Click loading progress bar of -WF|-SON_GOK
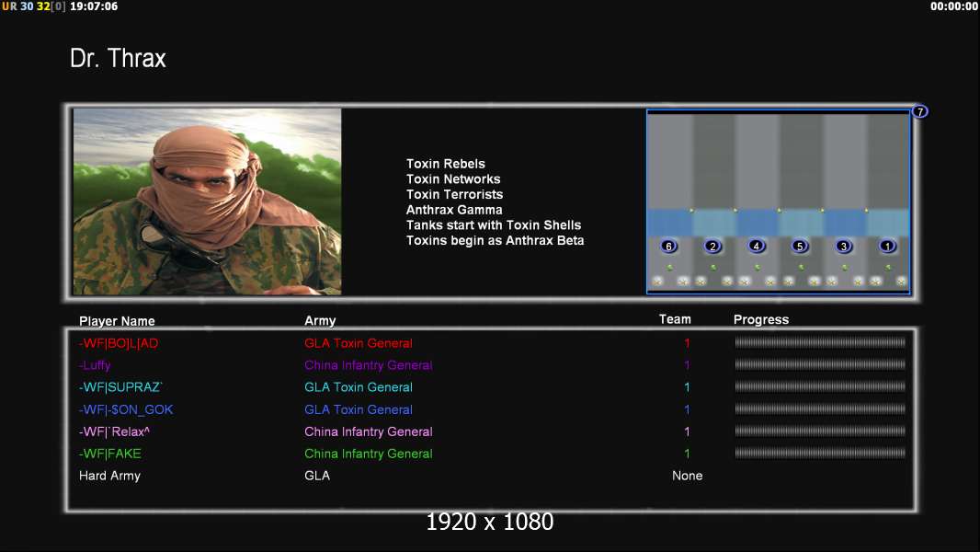The width and height of the screenshot is (980, 552). tap(820, 408)
